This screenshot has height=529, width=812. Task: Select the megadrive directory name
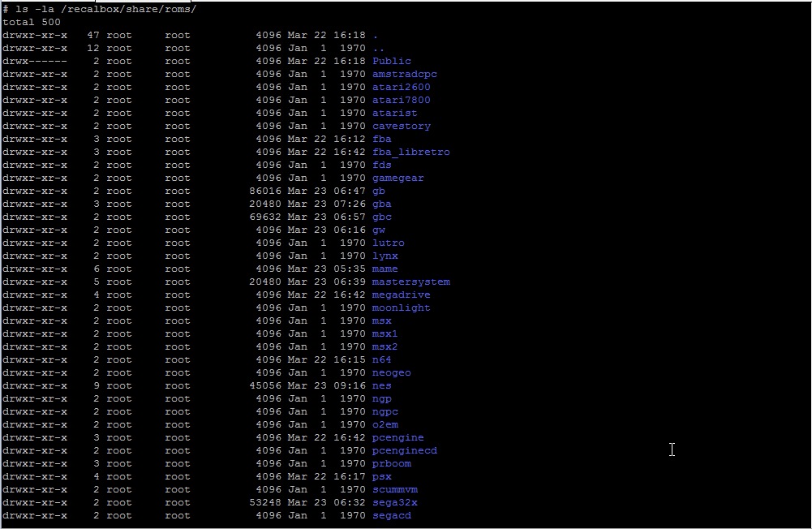click(x=402, y=295)
